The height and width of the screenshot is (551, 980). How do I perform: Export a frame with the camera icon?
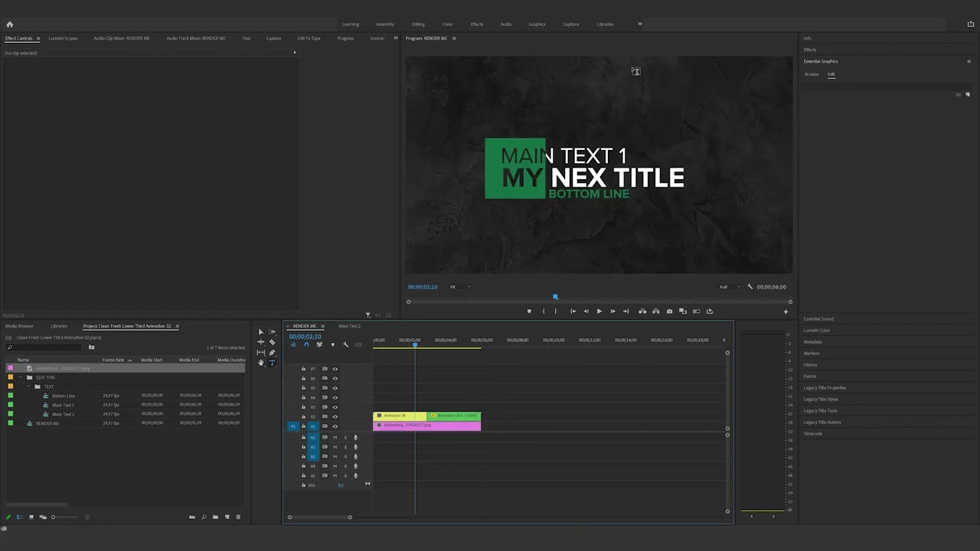(669, 311)
